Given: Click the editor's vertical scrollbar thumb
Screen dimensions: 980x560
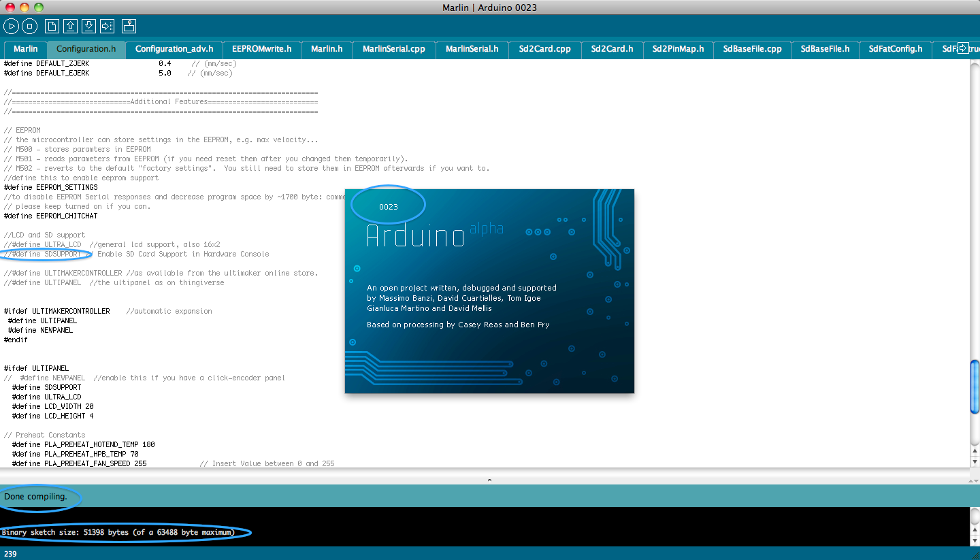Looking at the screenshot, I should click(975, 386).
